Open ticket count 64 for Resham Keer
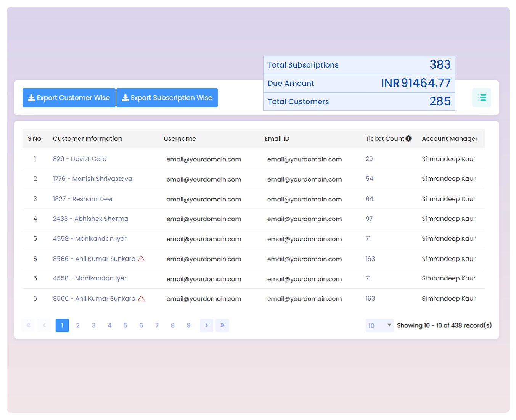Screen dimensions: 516x420 pyautogui.click(x=369, y=199)
